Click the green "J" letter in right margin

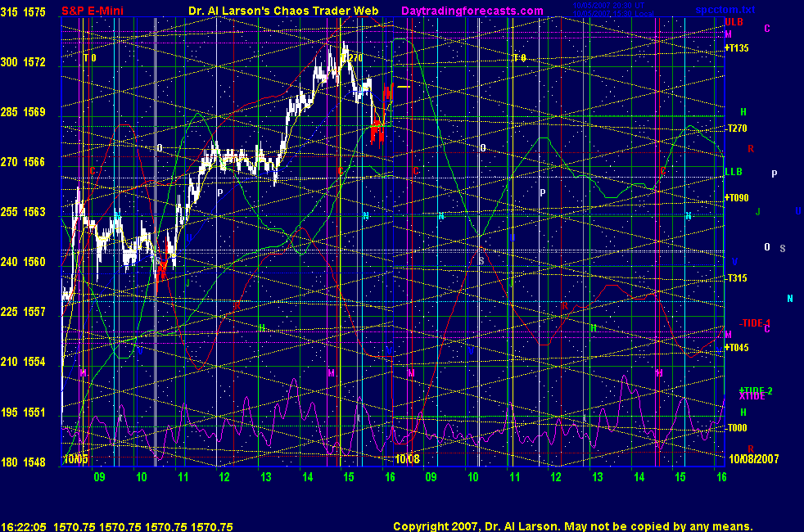click(758, 212)
